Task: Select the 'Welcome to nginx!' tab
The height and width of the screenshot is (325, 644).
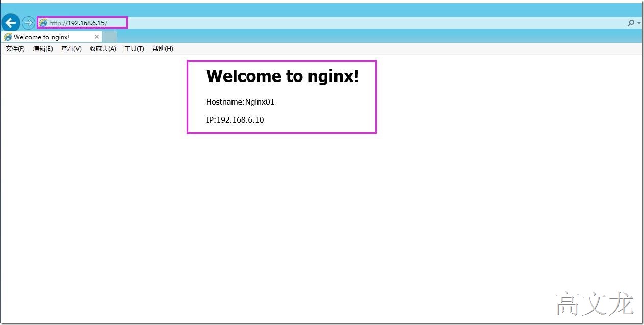Action: (51, 37)
